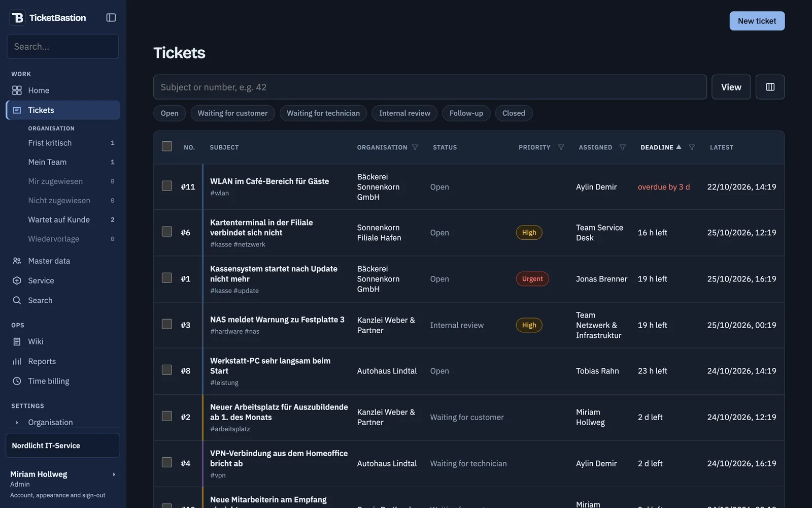This screenshot has height=508, width=812.
Task: Open ticket WLAN im Café-Bereich für Gäste
Action: (269, 181)
